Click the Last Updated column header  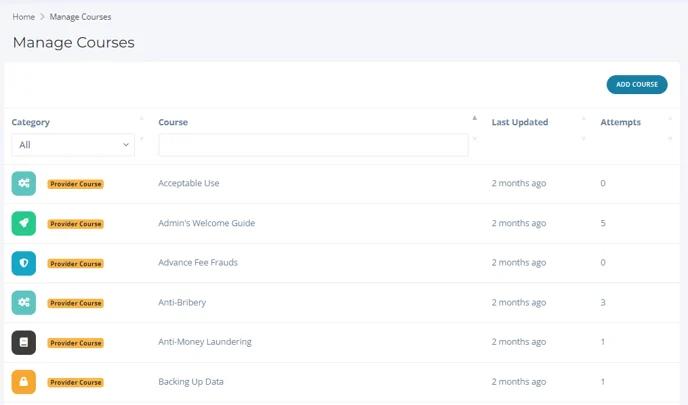click(520, 122)
